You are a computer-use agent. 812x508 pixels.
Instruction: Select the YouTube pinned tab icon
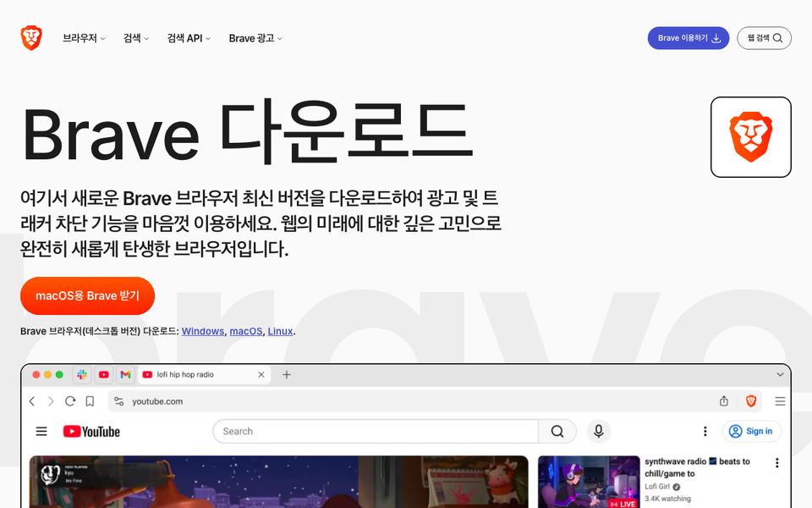tap(103, 374)
